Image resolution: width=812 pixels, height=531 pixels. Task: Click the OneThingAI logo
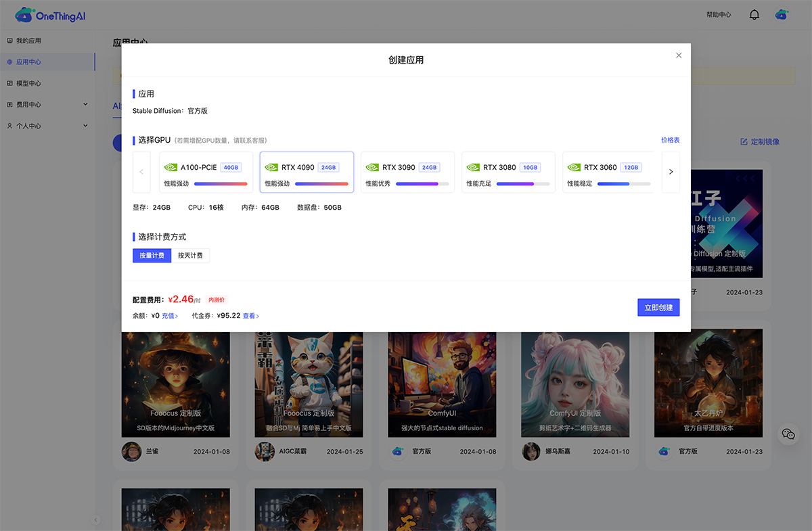tap(51, 15)
